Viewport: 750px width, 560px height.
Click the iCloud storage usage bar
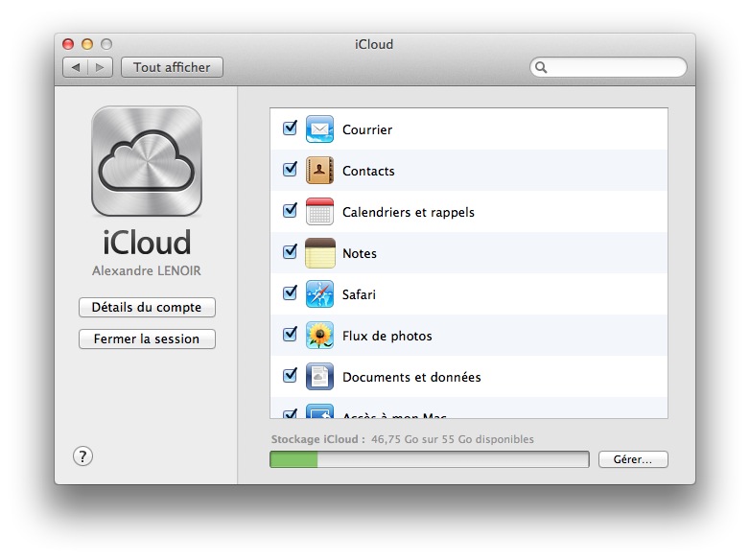click(x=429, y=460)
